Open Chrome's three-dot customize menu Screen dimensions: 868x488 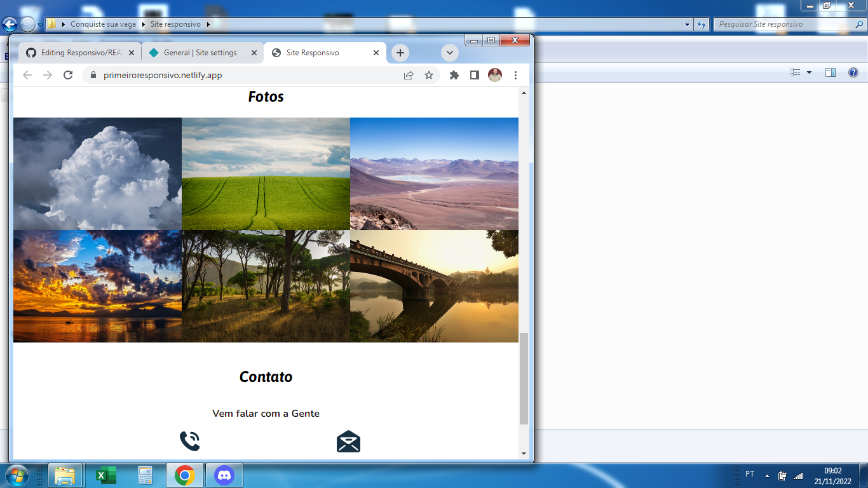[516, 74]
